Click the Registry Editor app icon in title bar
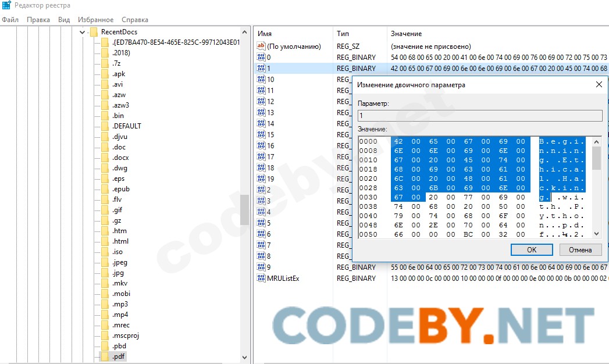This screenshot has width=609, height=364. pyautogui.click(x=6, y=5)
